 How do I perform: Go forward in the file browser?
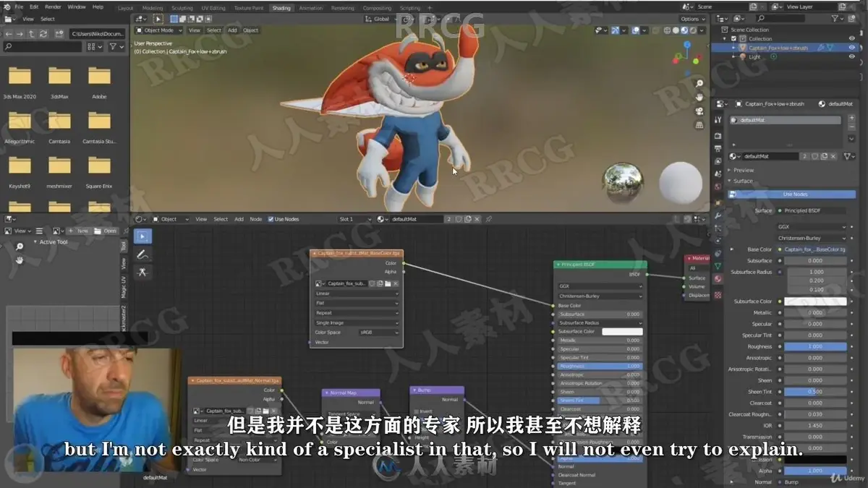21,33
